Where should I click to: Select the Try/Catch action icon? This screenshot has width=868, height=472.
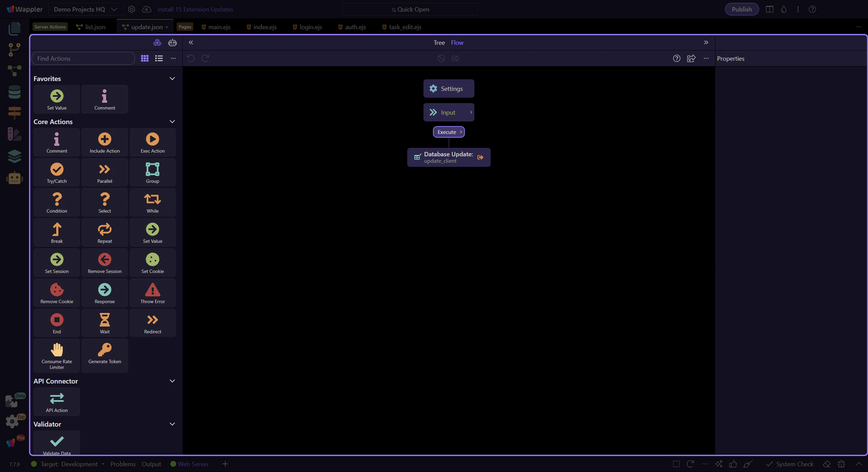[57, 172]
